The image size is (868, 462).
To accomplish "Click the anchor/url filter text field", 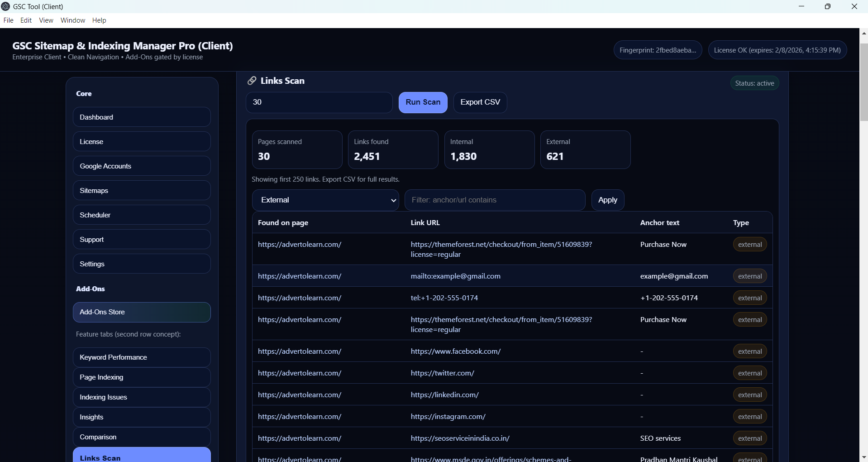I will [x=494, y=200].
